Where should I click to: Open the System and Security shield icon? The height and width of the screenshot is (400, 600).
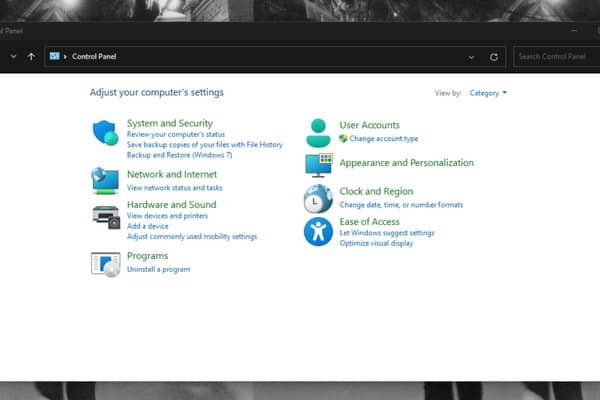pos(106,132)
